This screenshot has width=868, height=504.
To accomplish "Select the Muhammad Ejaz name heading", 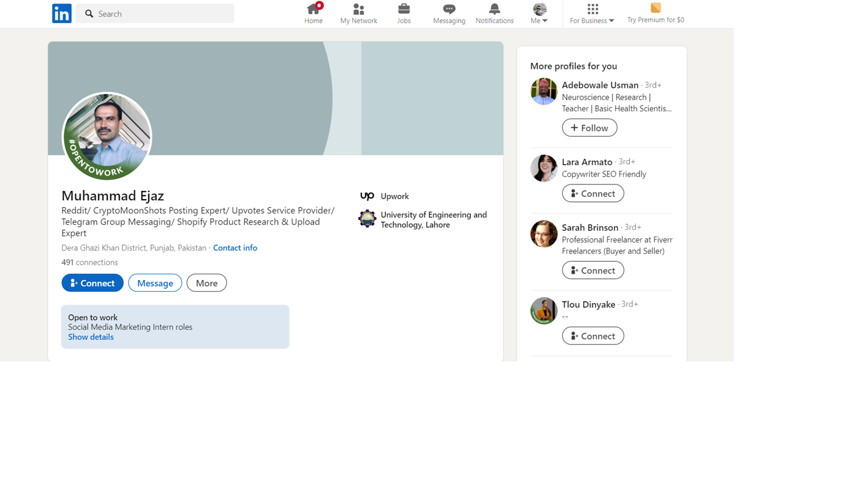I will tap(113, 196).
